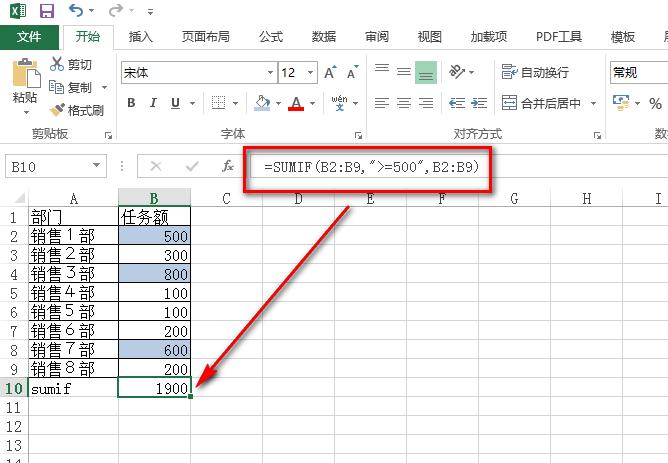Click the Redo arrow icon
Viewport: 668px width, 463px height.
pos(115,10)
